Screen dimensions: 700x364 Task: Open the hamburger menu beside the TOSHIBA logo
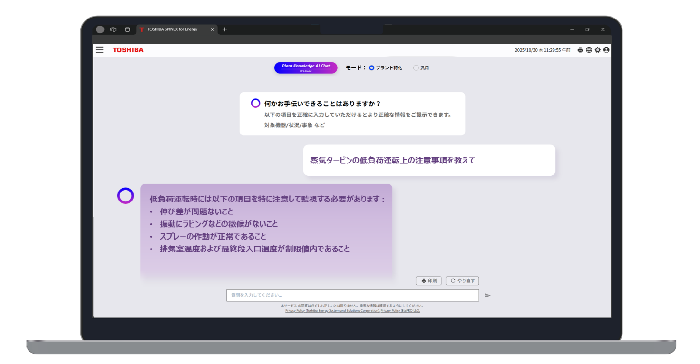pos(100,50)
